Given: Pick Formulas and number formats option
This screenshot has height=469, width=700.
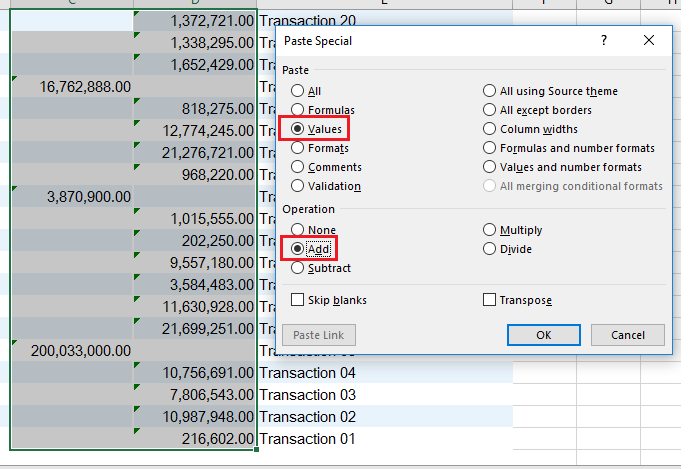Looking at the screenshot, I should tap(489, 149).
